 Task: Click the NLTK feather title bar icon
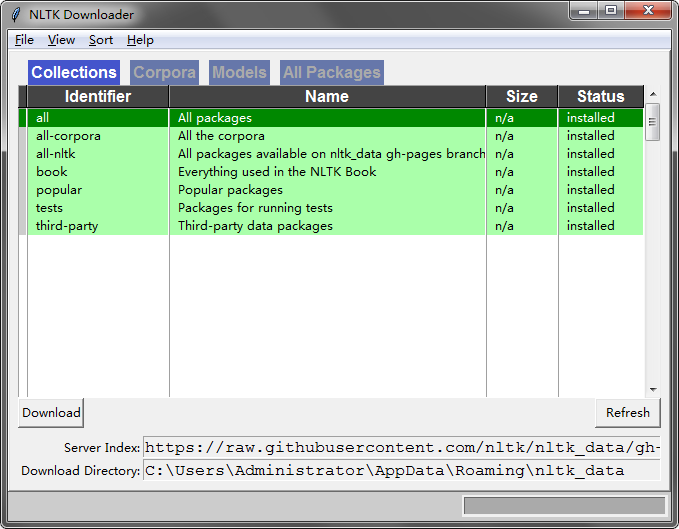point(16,14)
